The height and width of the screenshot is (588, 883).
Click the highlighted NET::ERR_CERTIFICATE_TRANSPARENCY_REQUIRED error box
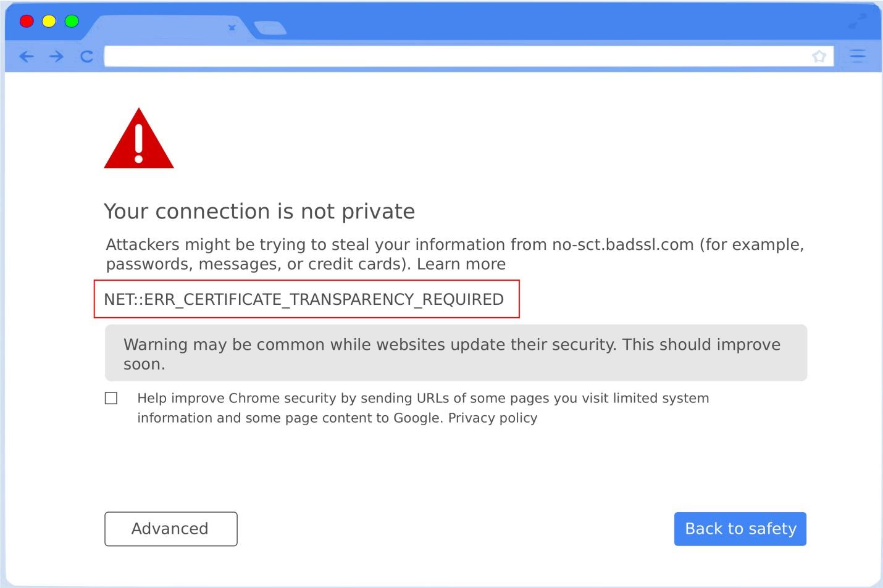pos(306,299)
